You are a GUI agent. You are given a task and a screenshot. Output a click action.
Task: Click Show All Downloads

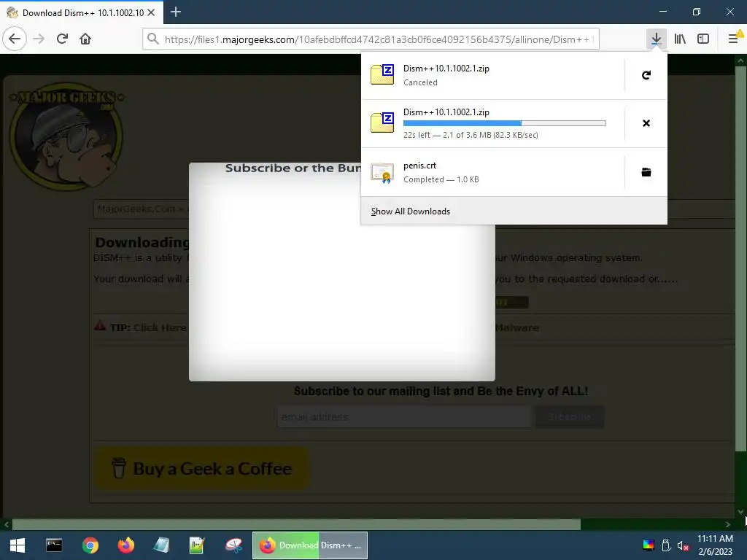(411, 211)
